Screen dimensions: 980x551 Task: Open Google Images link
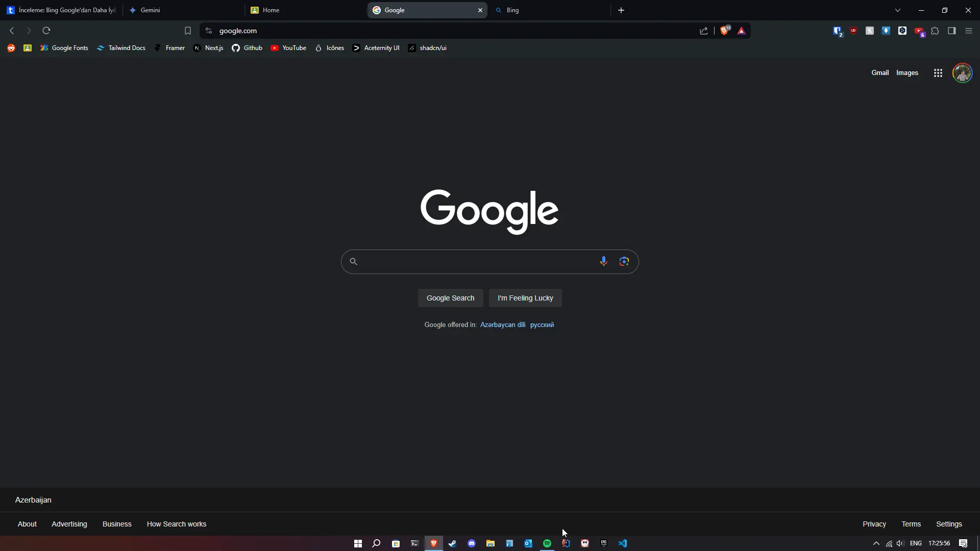coord(907,73)
